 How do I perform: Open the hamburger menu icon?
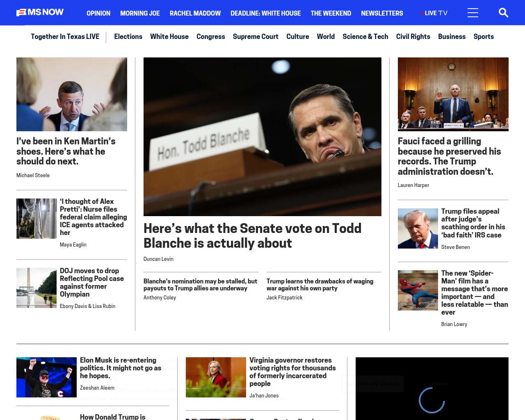tap(473, 13)
